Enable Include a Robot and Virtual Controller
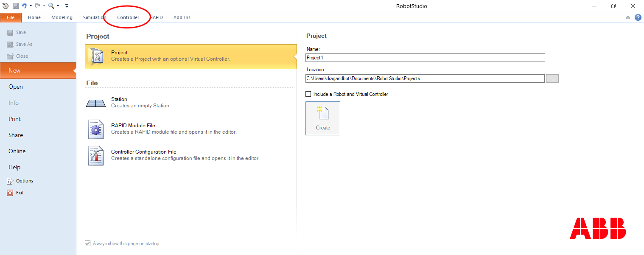The height and width of the screenshot is (255, 644). 308,94
